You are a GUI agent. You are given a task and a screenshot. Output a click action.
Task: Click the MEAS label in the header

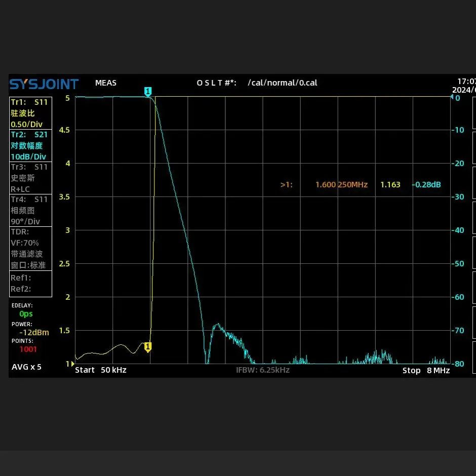tap(106, 83)
